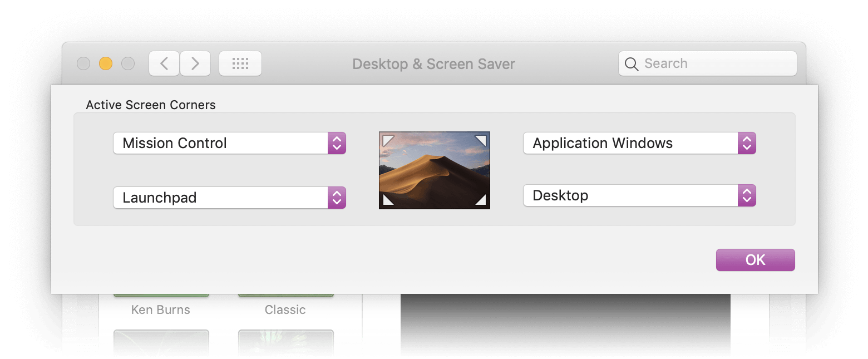Focus the Search field
This screenshot has height=359, width=868.
[708, 63]
